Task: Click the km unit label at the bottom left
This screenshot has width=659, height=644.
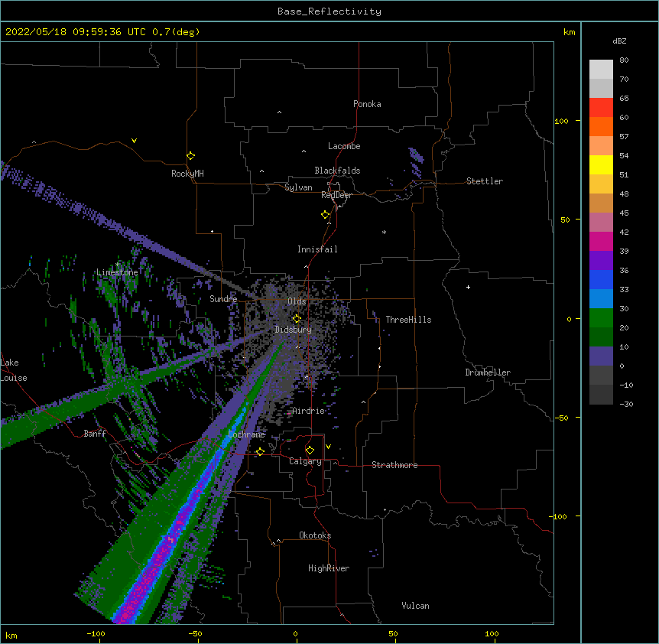Action: pos(11,635)
